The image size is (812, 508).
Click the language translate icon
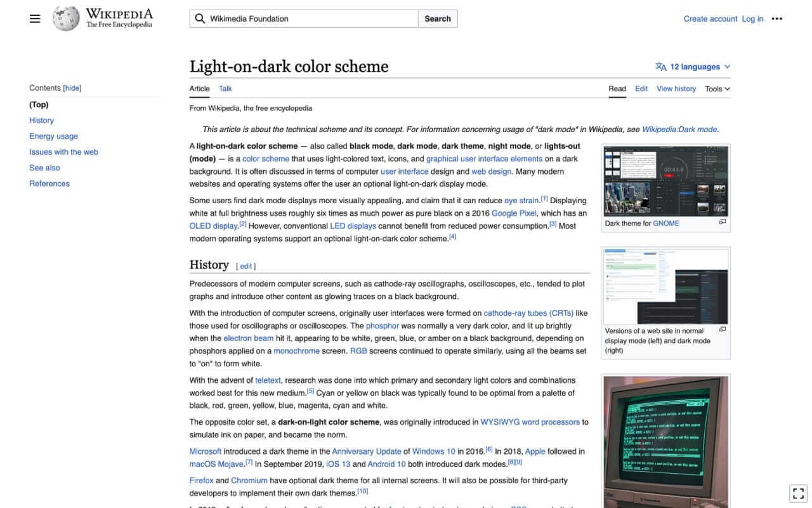coord(661,67)
